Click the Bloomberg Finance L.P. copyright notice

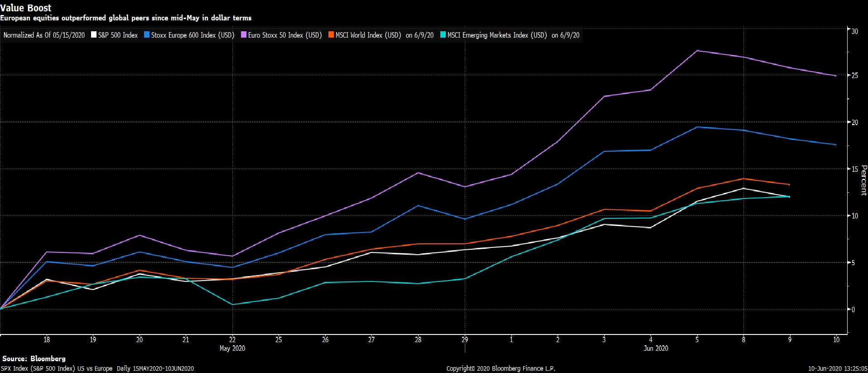click(x=501, y=368)
